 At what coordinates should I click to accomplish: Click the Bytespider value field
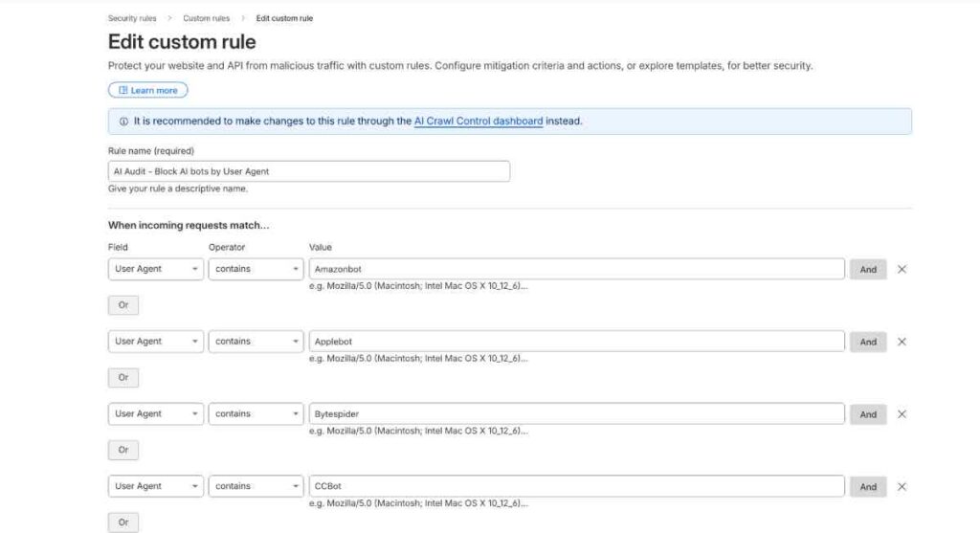576,413
